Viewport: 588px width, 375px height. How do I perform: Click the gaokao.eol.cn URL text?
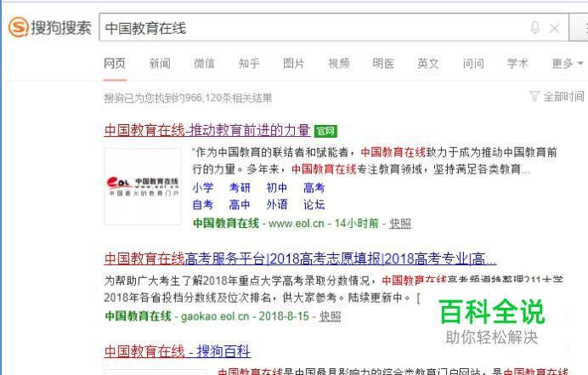pyautogui.click(x=215, y=316)
